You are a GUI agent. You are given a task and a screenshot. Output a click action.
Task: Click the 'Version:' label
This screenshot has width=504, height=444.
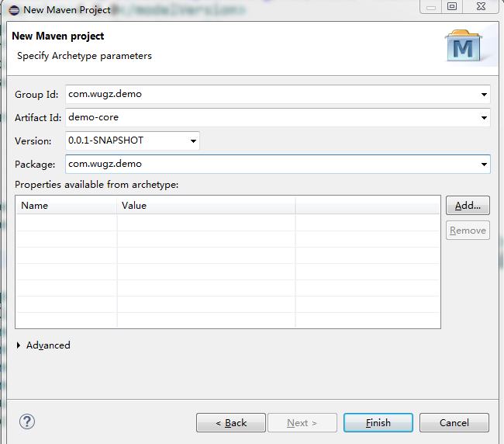click(33, 141)
